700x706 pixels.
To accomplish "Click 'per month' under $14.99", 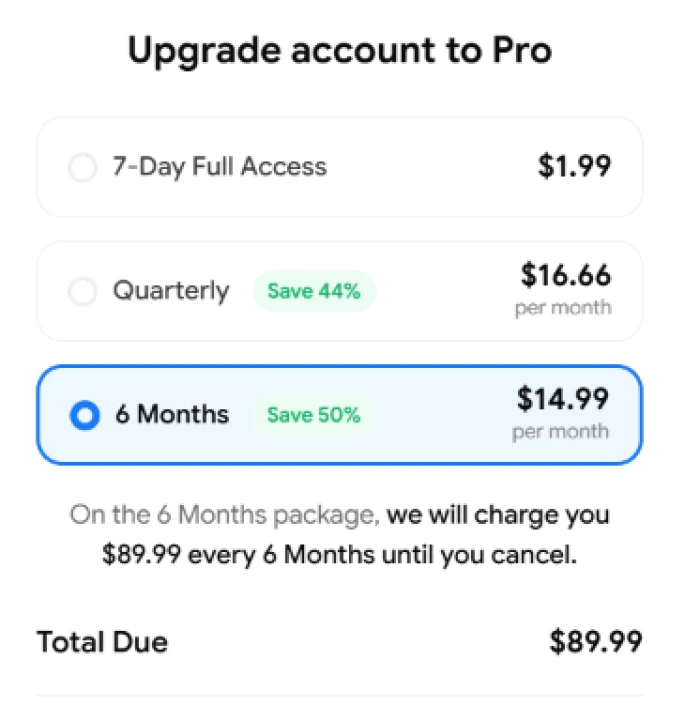I will [x=561, y=432].
